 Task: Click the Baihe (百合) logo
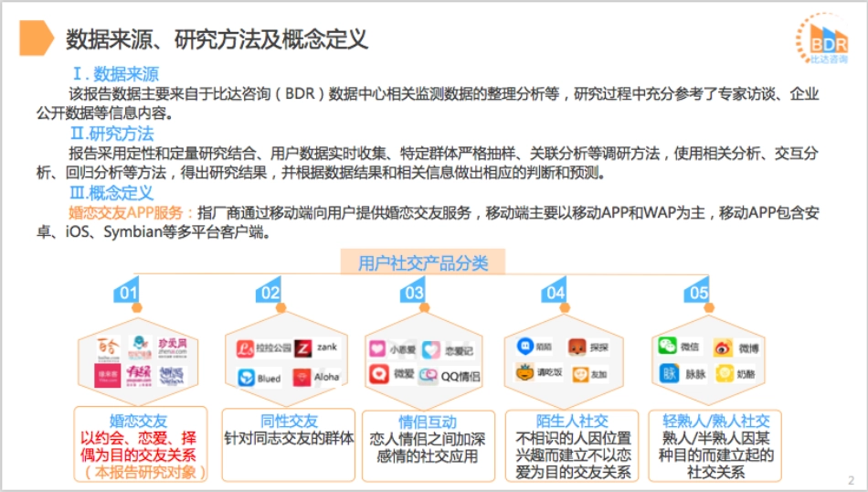(109, 349)
